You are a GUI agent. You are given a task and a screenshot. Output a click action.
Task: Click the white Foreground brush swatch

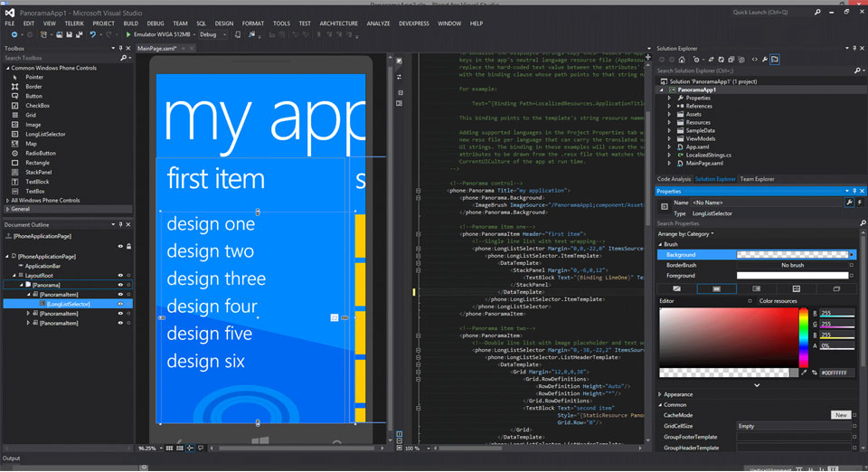coord(792,275)
